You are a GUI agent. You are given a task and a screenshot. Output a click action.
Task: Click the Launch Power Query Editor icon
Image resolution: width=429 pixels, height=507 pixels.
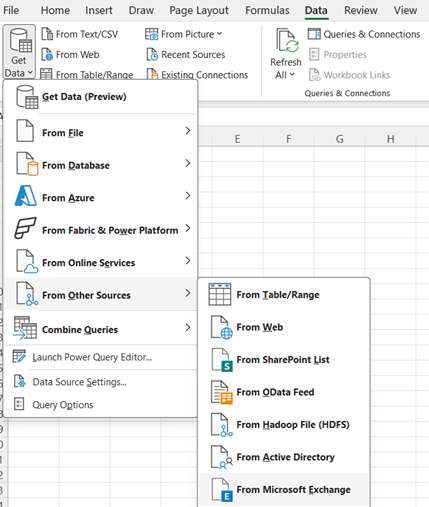[x=19, y=356]
